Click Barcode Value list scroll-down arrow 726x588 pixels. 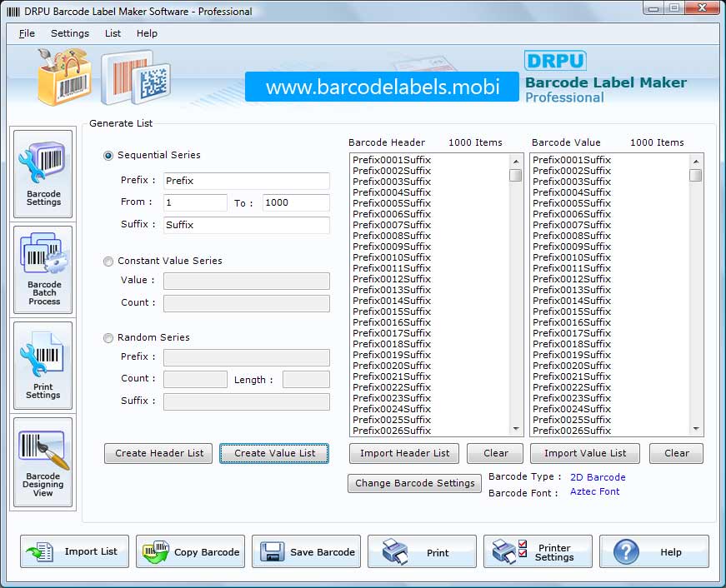tap(695, 429)
